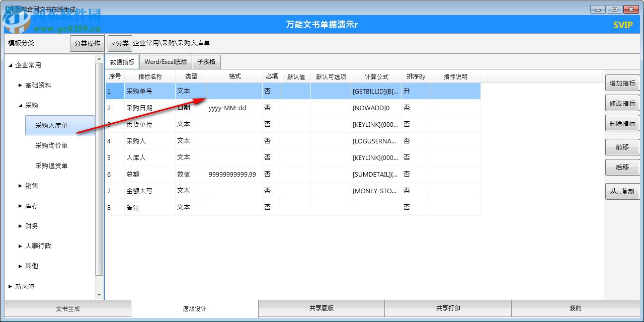Viewport: 644px width, 322px height.
Task: Expand the 销售 category in the sidebar tree
Action: (x=19, y=186)
